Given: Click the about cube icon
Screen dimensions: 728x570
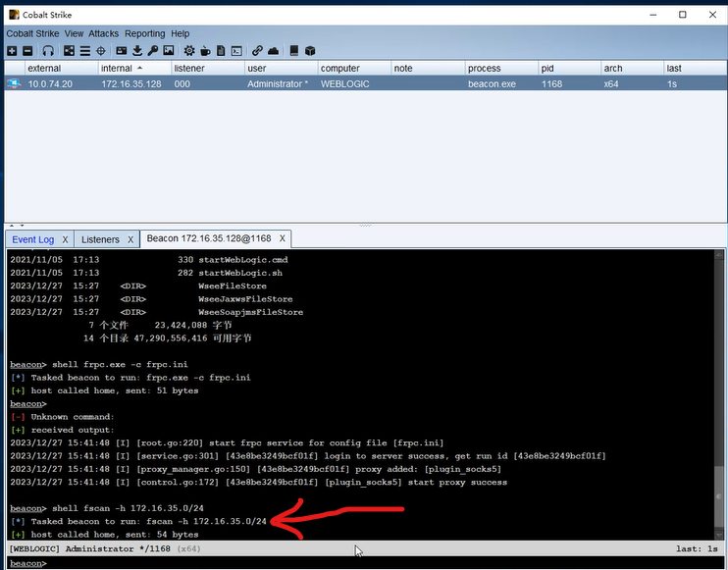Looking at the screenshot, I should pyautogui.click(x=310, y=51).
